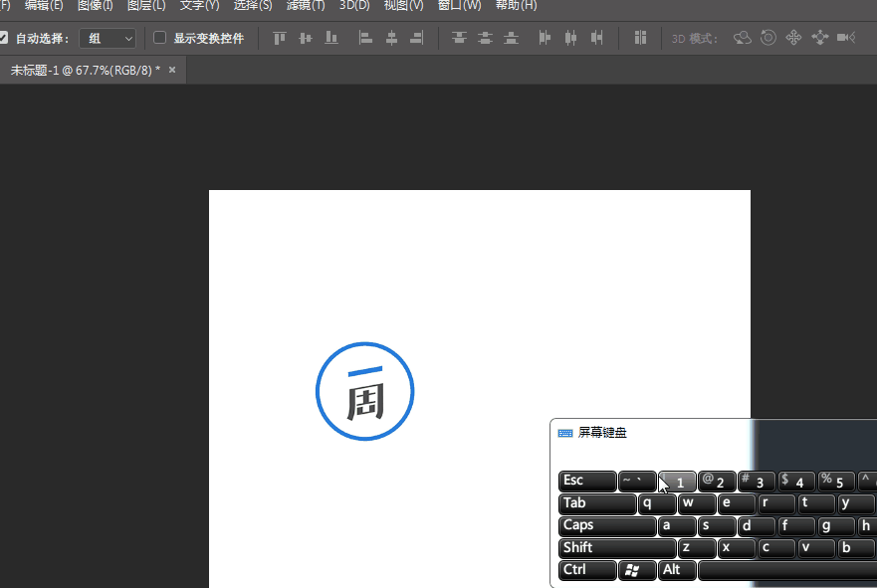
Task: Open the 文字(Y) menu
Action: (200, 6)
